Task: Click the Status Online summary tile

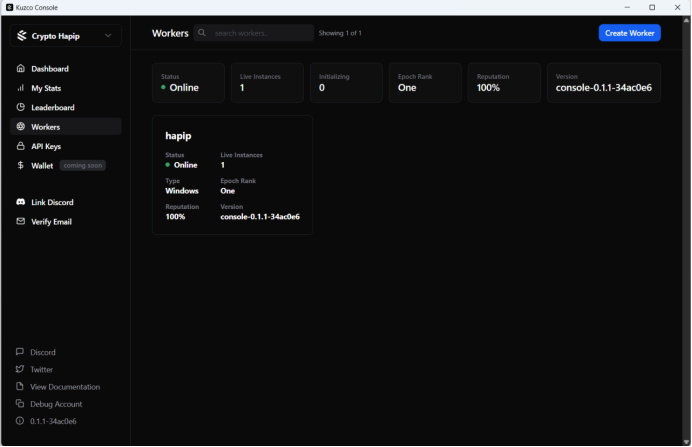Action: click(x=188, y=83)
